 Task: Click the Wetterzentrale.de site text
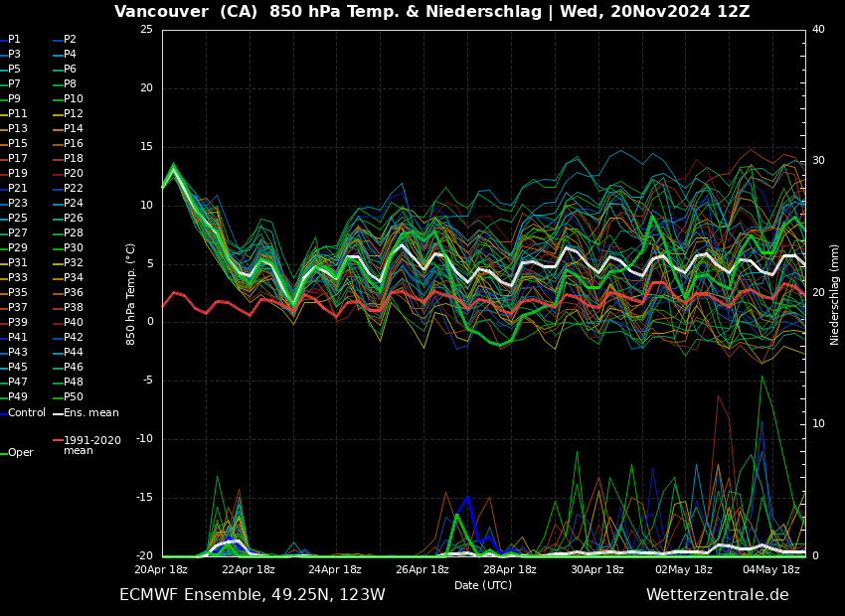click(717, 595)
